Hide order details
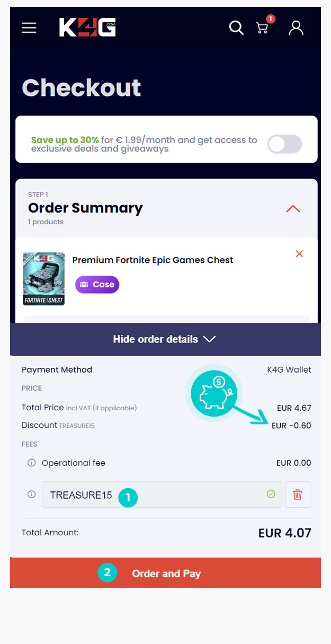 click(x=165, y=339)
